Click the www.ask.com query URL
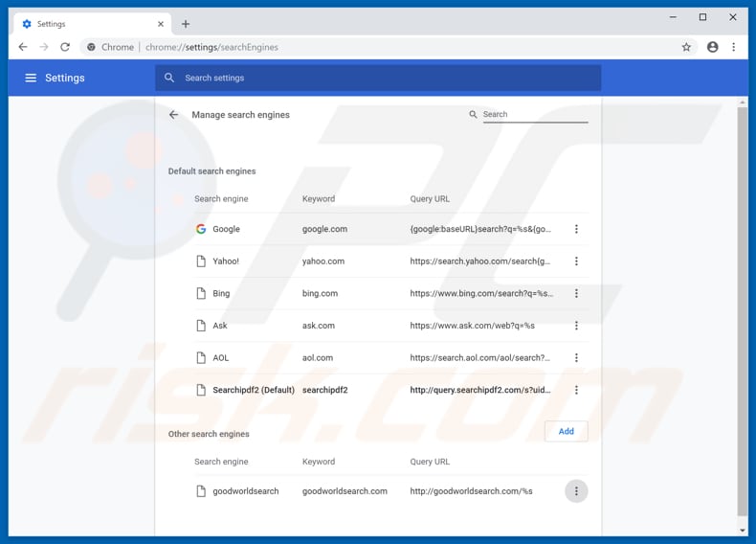Screen dimensions: 756x544 (472, 326)
